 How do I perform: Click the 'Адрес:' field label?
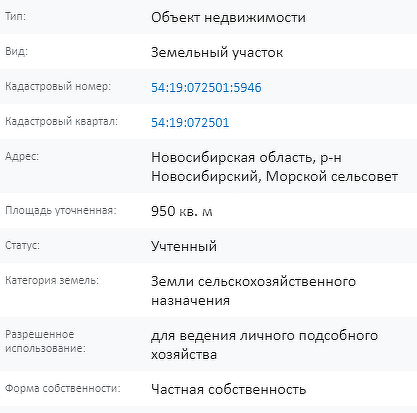pyautogui.click(x=22, y=157)
